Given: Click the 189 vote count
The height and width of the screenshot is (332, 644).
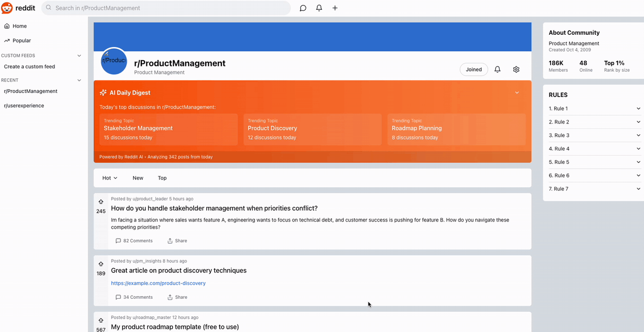Looking at the screenshot, I should click(101, 273).
